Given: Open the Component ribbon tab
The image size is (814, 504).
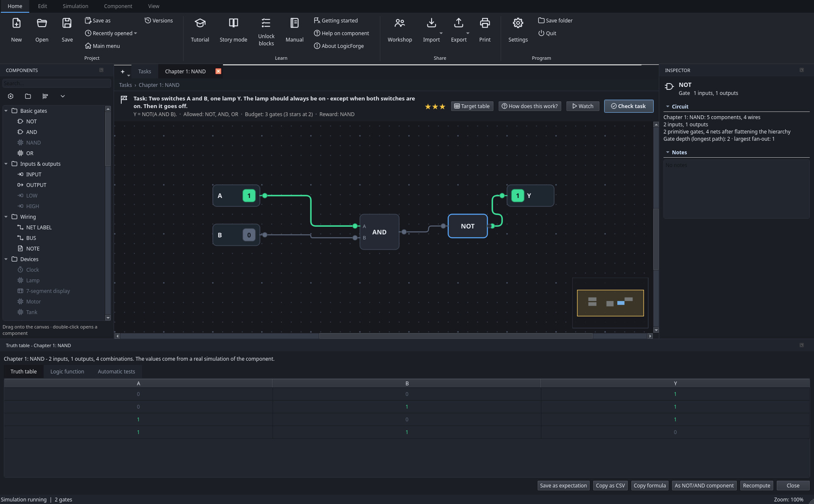Looking at the screenshot, I should coord(118,6).
